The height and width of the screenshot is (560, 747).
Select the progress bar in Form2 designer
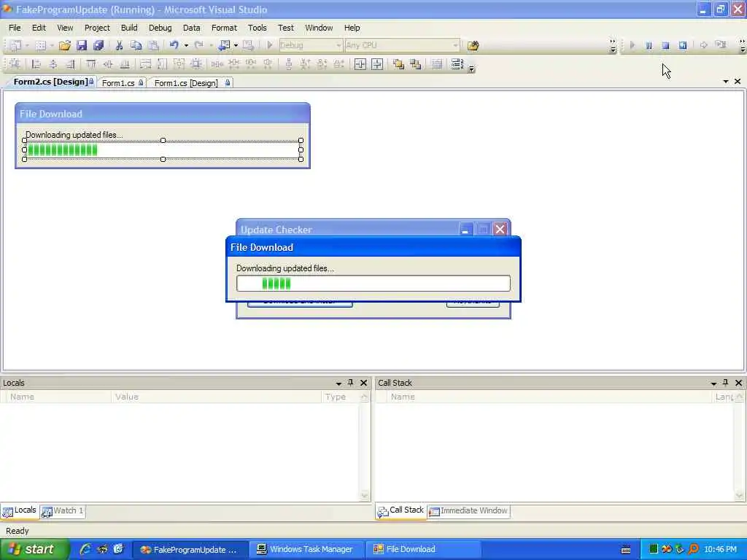pyautogui.click(x=163, y=150)
